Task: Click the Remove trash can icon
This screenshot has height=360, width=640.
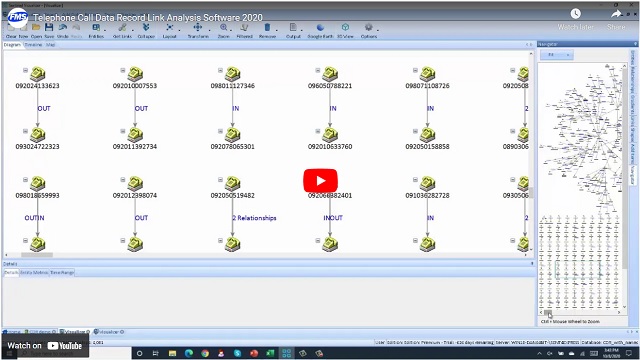Action: pyautogui.click(x=267, y=27)
